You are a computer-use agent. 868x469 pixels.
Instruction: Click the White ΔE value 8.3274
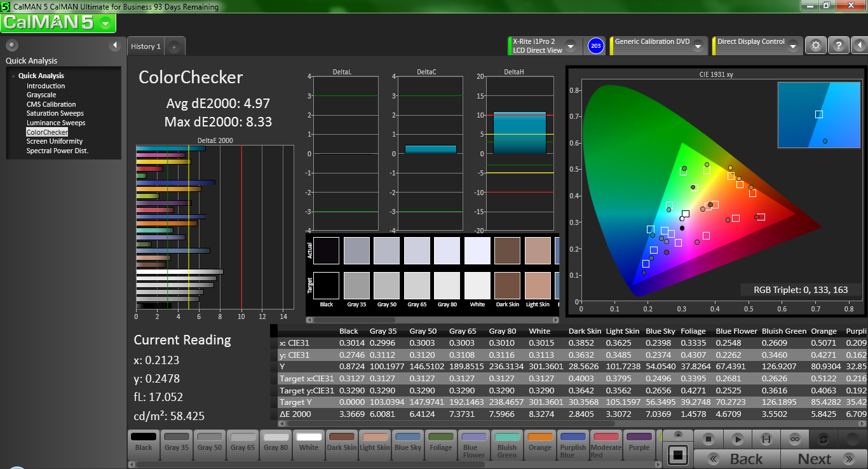(x=540, y=414)
